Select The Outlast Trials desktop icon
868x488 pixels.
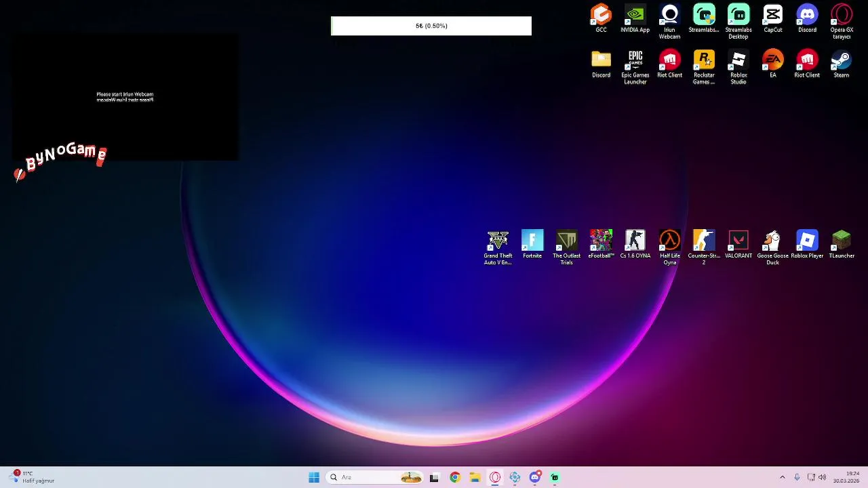(566, 247)
